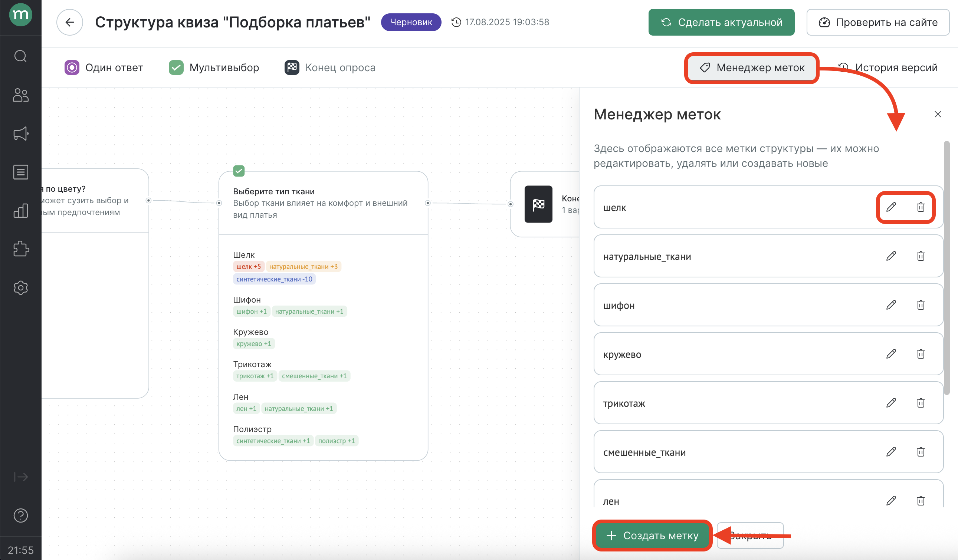Delete the натуральные_ткани tag
Image resolution: width=958 pixels, height=560 pixels.
(x=921, y=256)
